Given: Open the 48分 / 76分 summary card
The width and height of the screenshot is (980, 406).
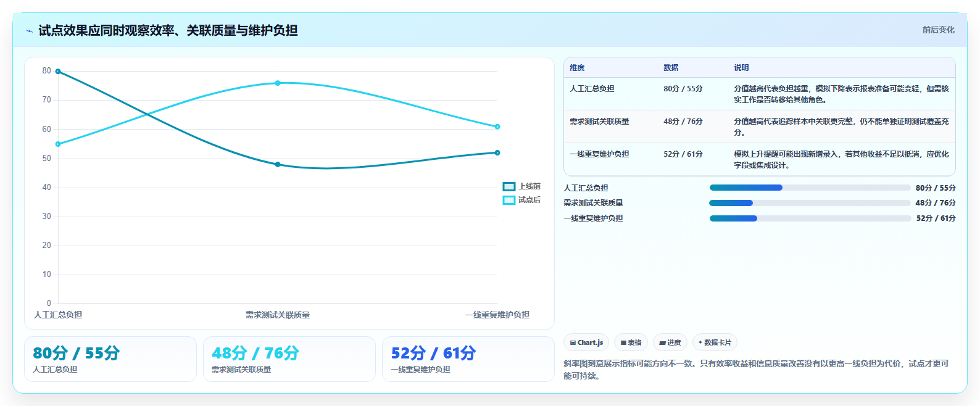Looking at the screenshot, I should [289, 359].
